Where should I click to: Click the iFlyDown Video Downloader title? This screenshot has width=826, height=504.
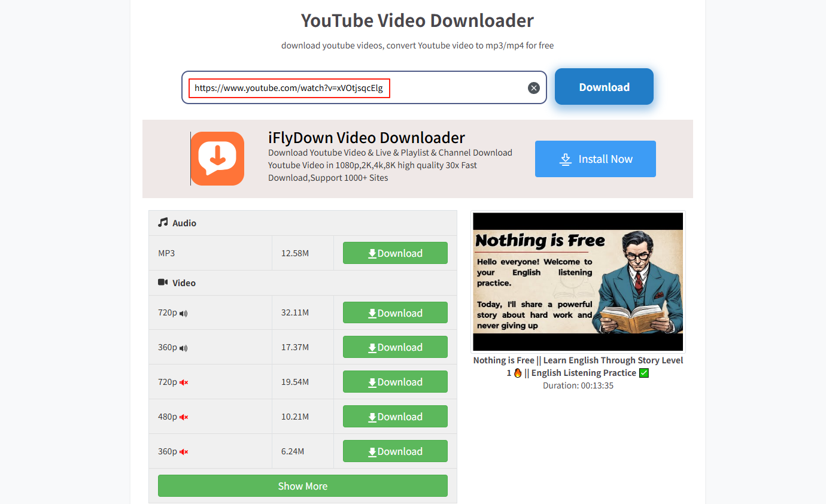click(366, 137)
